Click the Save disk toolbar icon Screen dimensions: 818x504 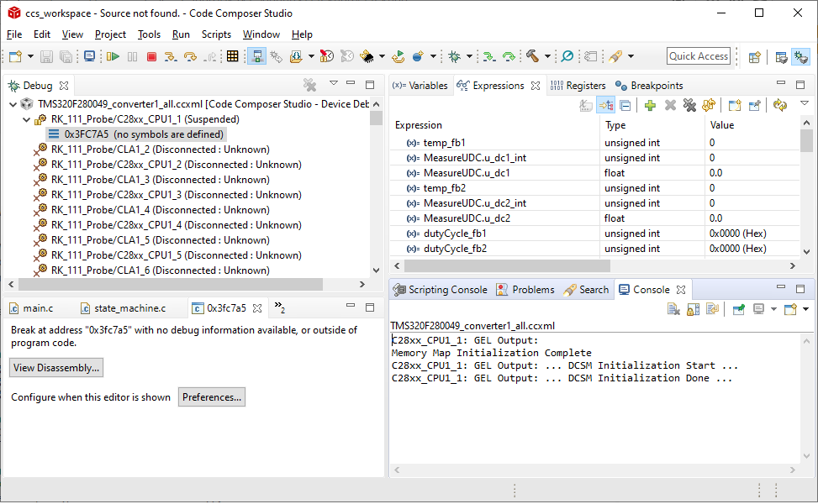(x=46, y=56)
